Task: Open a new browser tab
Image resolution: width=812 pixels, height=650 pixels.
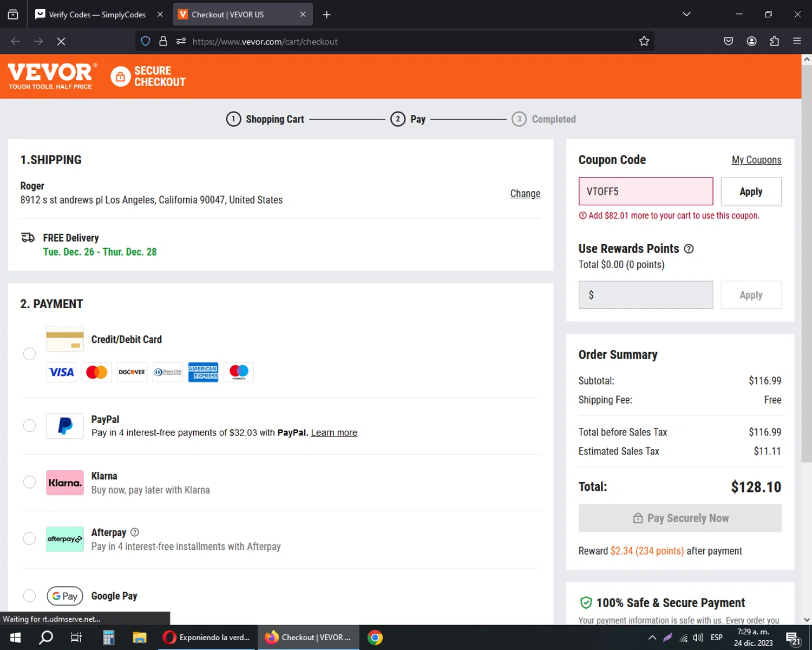Action: point(326,15)
